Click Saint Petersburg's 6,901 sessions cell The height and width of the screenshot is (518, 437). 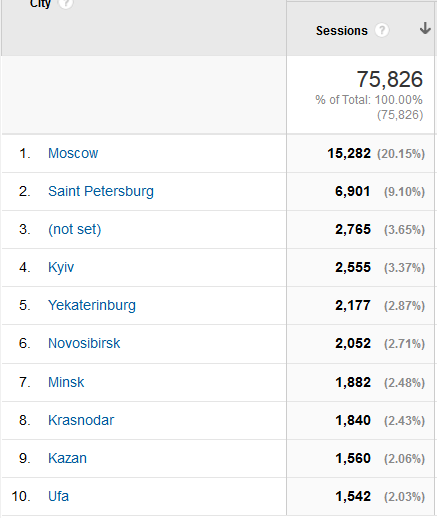click(353, 192)
